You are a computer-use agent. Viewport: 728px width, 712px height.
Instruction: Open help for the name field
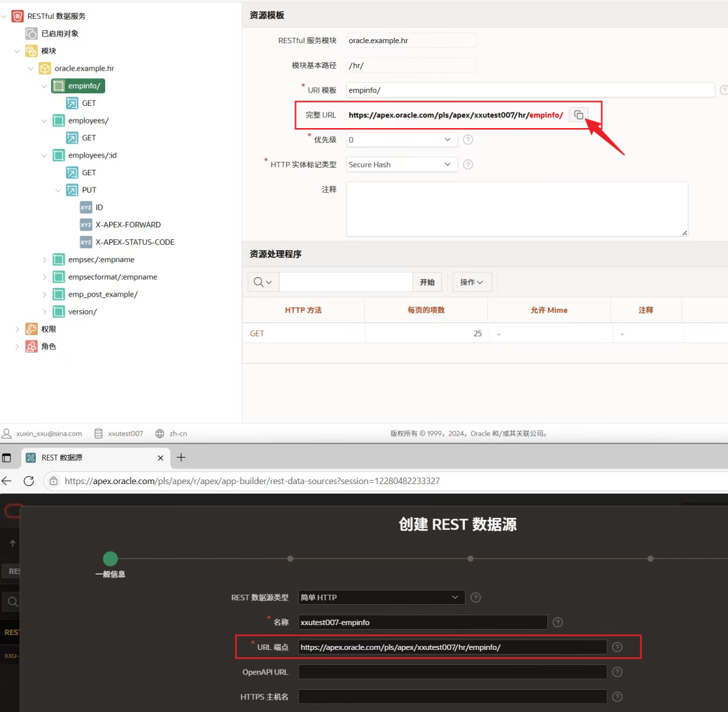click(557, 622)
